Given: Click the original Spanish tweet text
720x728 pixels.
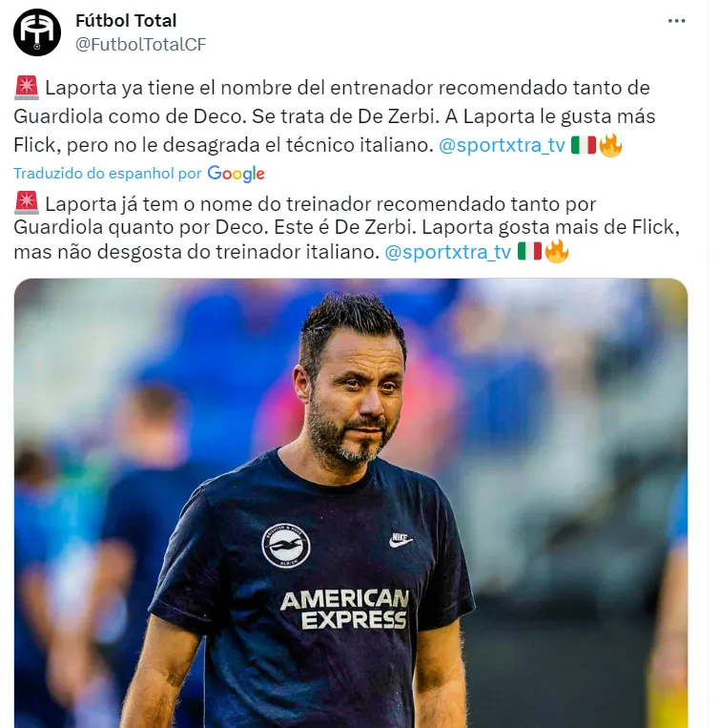Looking at the screenshot, I should tap(334, 116).
